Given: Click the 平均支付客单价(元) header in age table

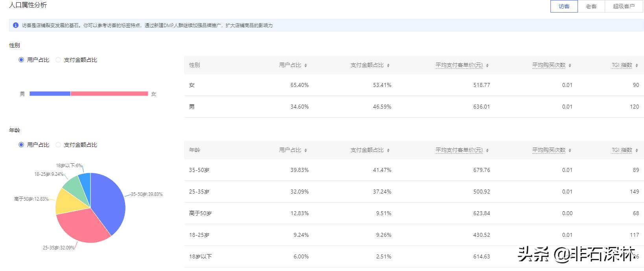Looking at the screenshot, I should click(459, 150).
